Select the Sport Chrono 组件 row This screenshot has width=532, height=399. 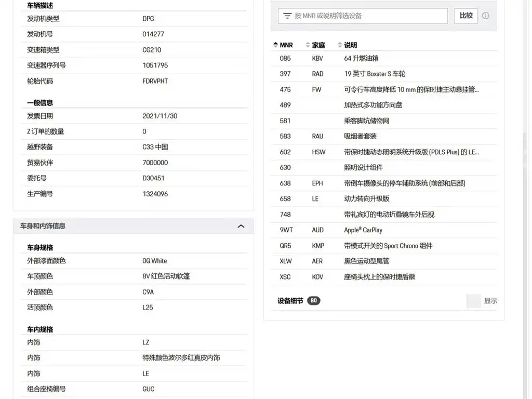pos(384,246)
